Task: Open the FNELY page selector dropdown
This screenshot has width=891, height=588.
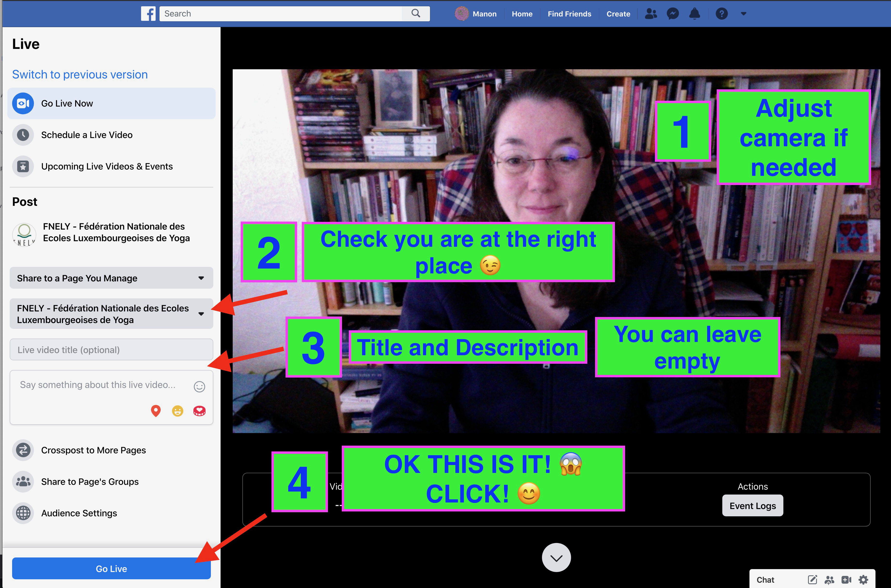Action: 111,314
